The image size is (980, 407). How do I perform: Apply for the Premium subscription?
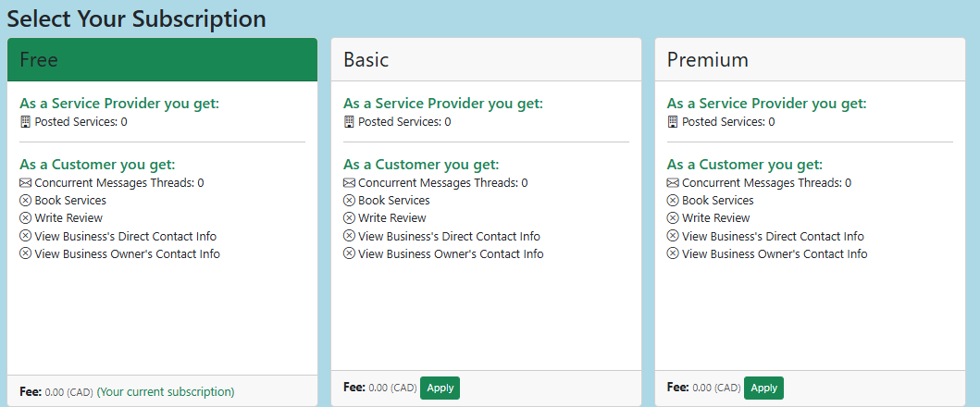click(763, 388)
